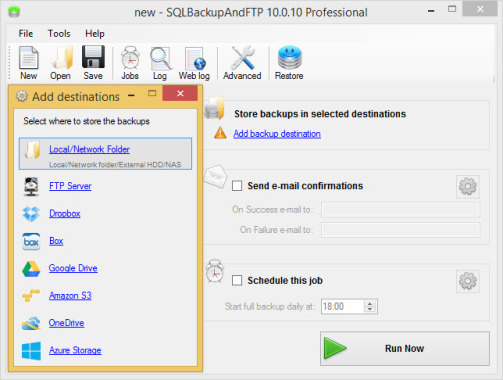Maximize the Add destinations dialog
Viewport: 503px width, 380px height.
[x=152, y=94]
